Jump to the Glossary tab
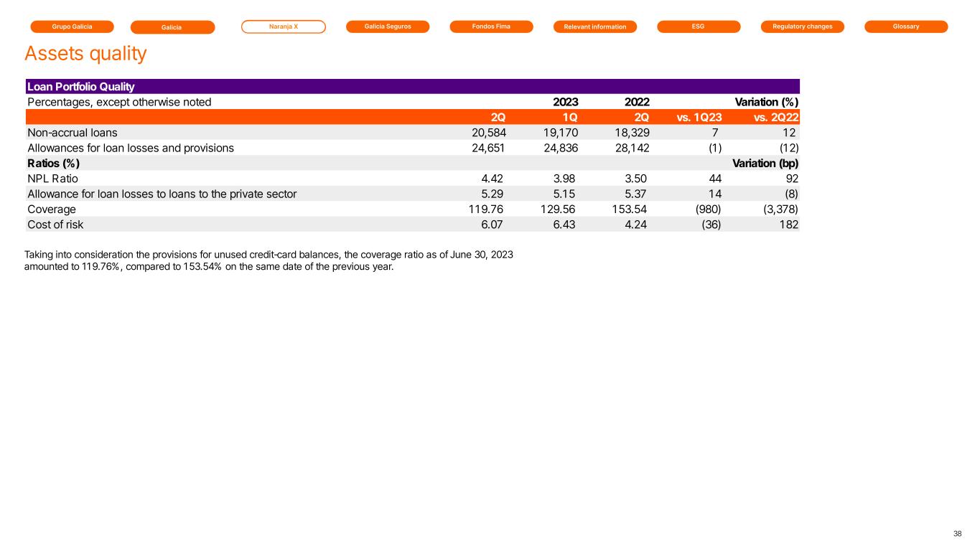The height and width of the screenshot is (551, 980). (x=905, y=27)
